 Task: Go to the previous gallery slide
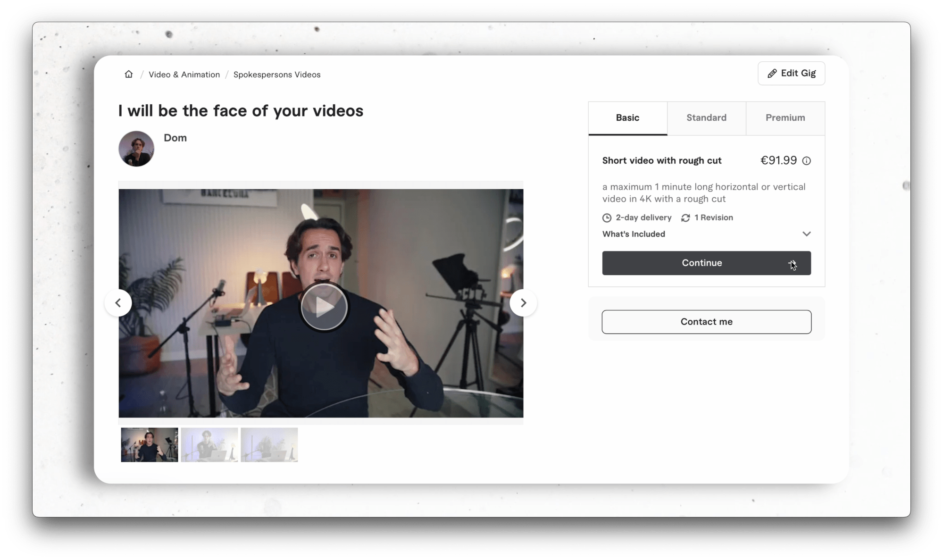(x=118, y=303)
